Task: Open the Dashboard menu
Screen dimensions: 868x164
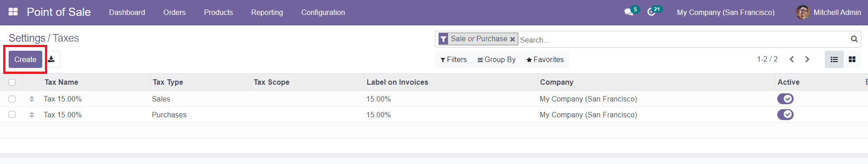Action: pos(127,12)
